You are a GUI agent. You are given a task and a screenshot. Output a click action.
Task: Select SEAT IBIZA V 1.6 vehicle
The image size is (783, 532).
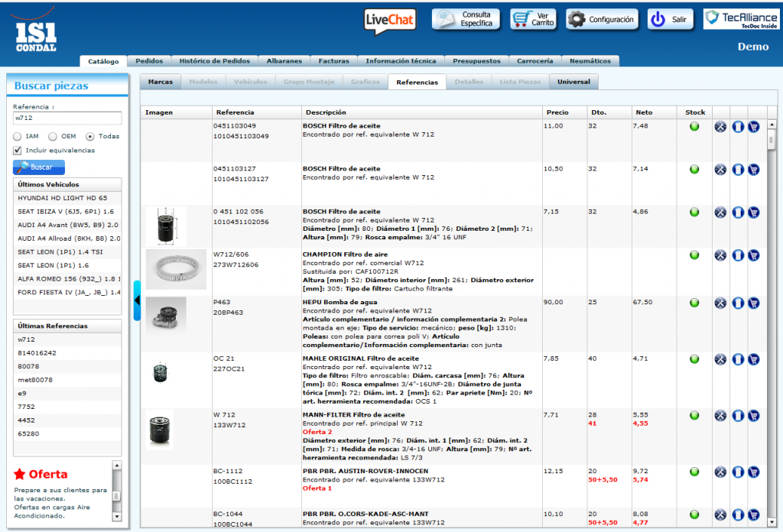67,212
